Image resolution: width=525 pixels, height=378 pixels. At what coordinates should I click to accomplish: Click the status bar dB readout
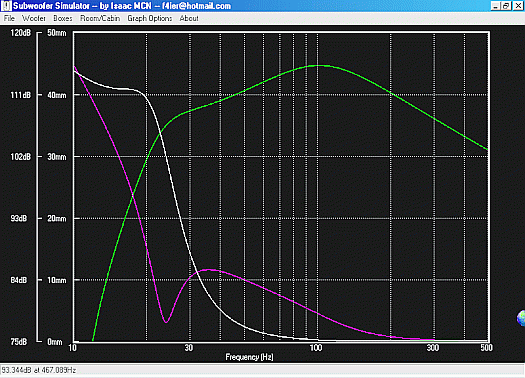[39, 370]
